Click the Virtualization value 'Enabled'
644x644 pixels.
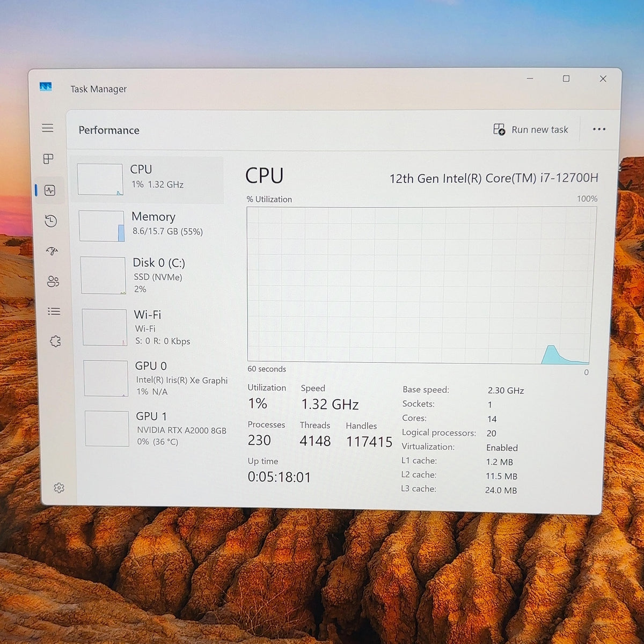pyautogui.click(x=502, y=448)
